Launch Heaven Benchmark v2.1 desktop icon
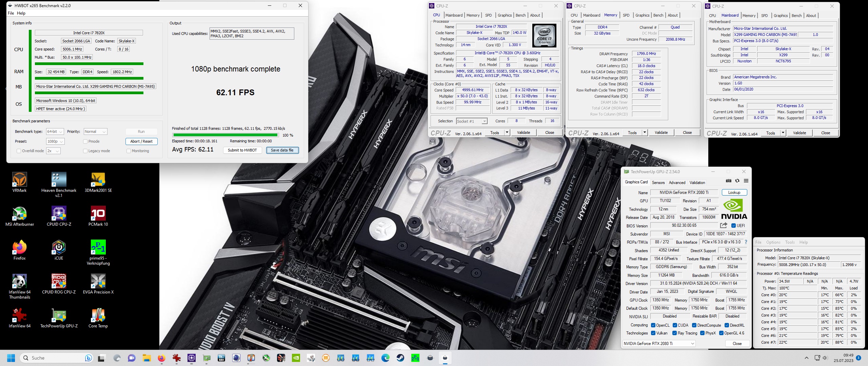868x366 pixels. click(59, 185)
